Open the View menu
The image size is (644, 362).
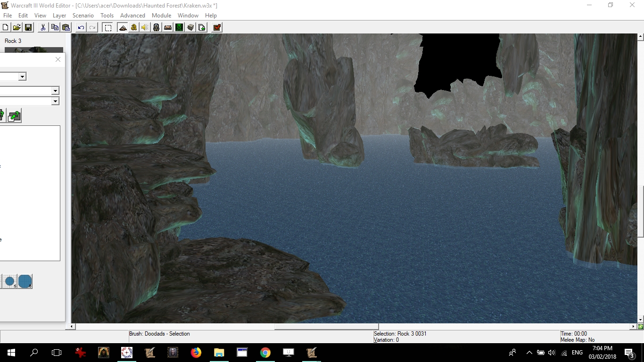click(x=41, y=16)
